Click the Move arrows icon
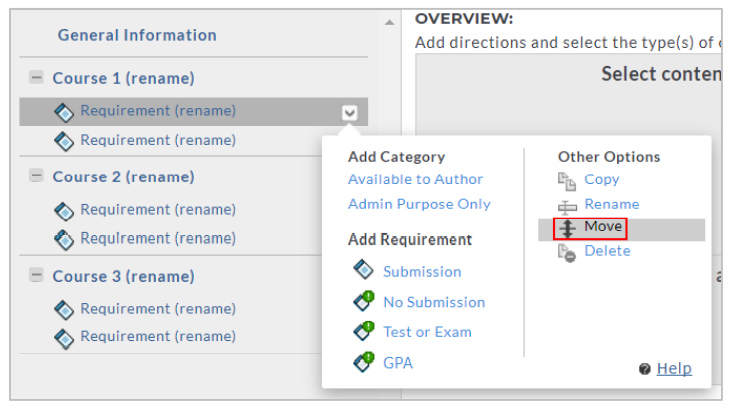The image size is (731, 408). point(567,229)
